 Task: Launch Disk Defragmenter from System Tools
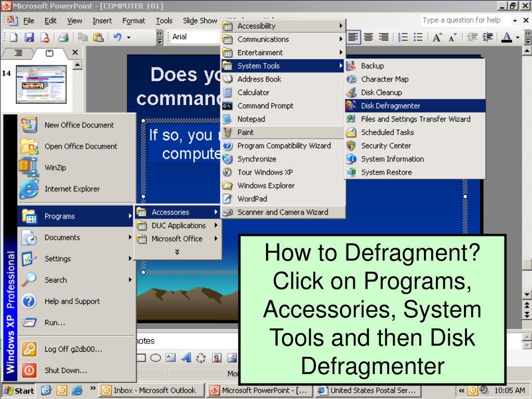415,106
